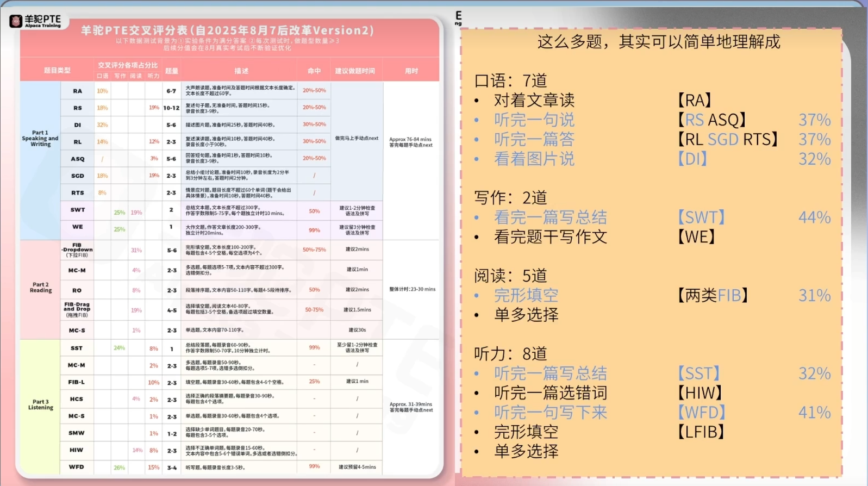This screenshot has width=868, height=486.
Task: Select the 描述 column header
Action: click(241, 71)
